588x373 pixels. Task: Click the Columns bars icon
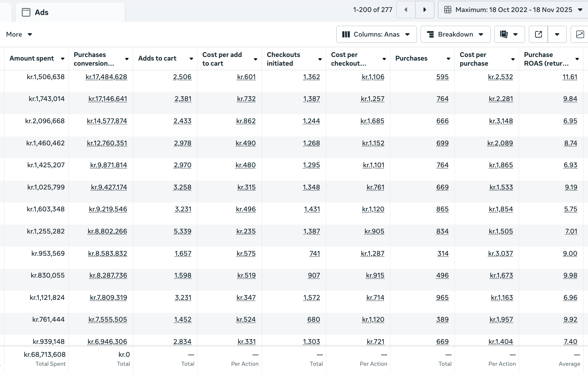[346, 34]
